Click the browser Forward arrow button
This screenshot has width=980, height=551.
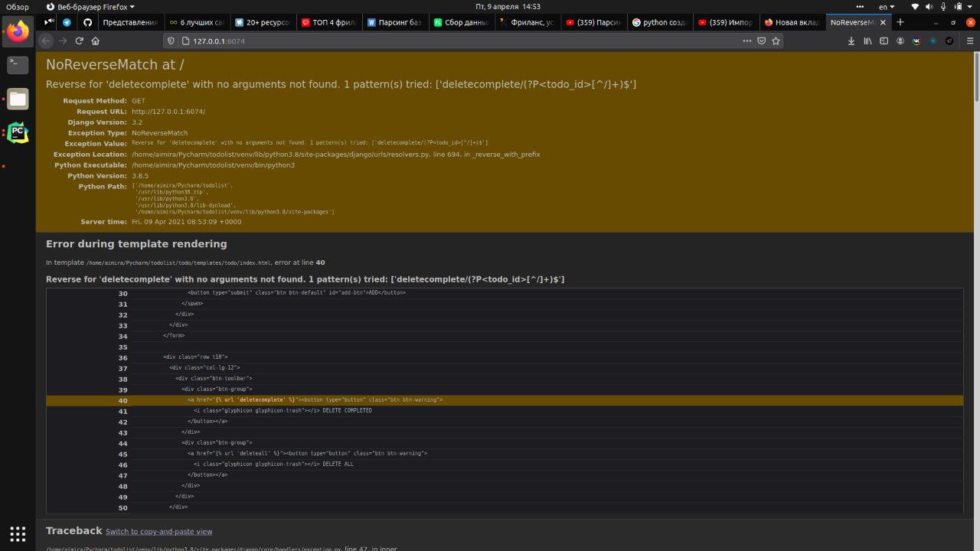click(x=63, y=41)
